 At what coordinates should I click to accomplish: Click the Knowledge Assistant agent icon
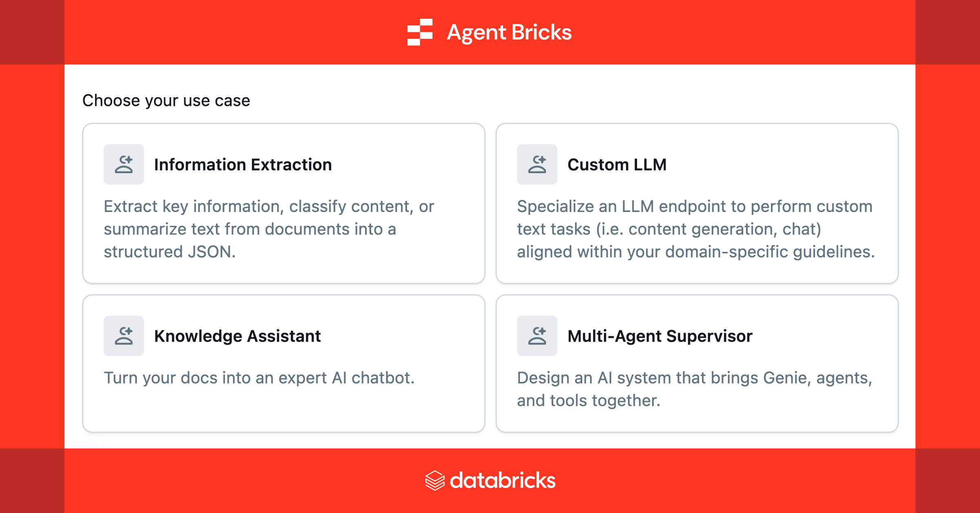pyautogui.click(x=124, y=336)
